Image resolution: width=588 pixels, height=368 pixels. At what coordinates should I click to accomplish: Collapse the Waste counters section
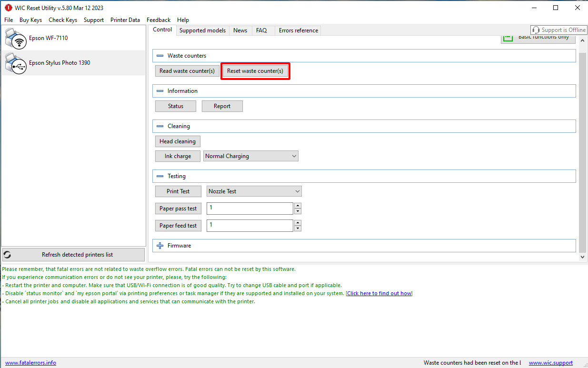(160, 56)
